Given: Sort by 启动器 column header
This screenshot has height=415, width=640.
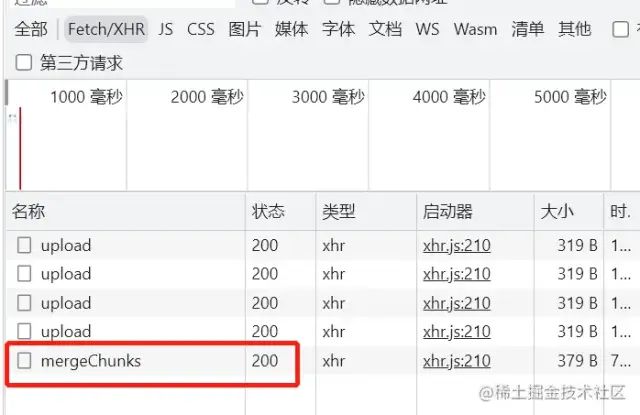Looking at the screenshot, I should pyautogui.click(x=475, y=212).
